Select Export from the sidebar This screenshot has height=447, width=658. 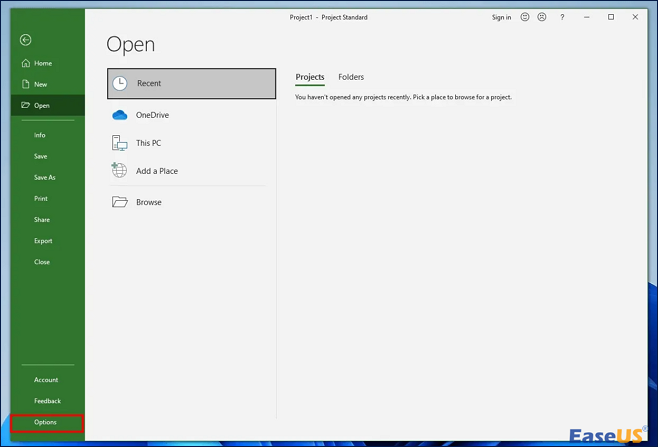click(43, 241)
